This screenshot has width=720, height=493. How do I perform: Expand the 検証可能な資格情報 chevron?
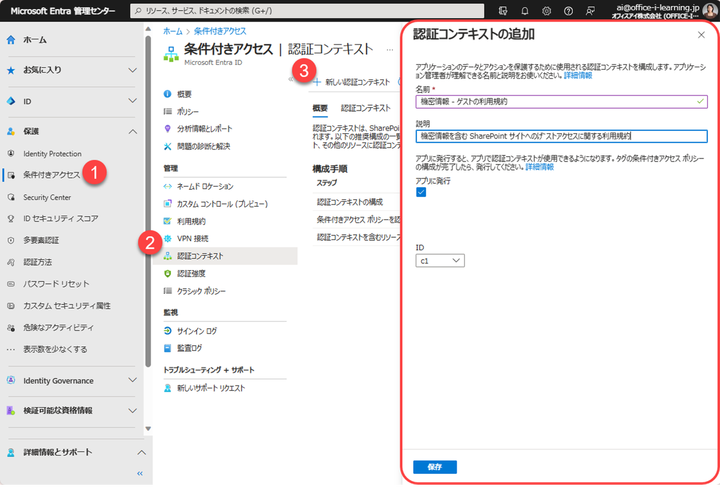point(132,410)
